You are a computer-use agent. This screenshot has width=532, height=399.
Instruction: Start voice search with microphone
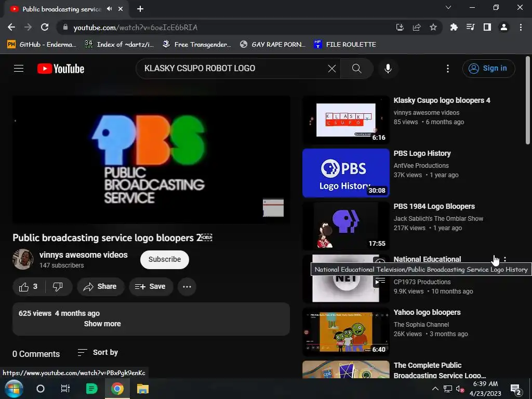(x=388, y=69)
